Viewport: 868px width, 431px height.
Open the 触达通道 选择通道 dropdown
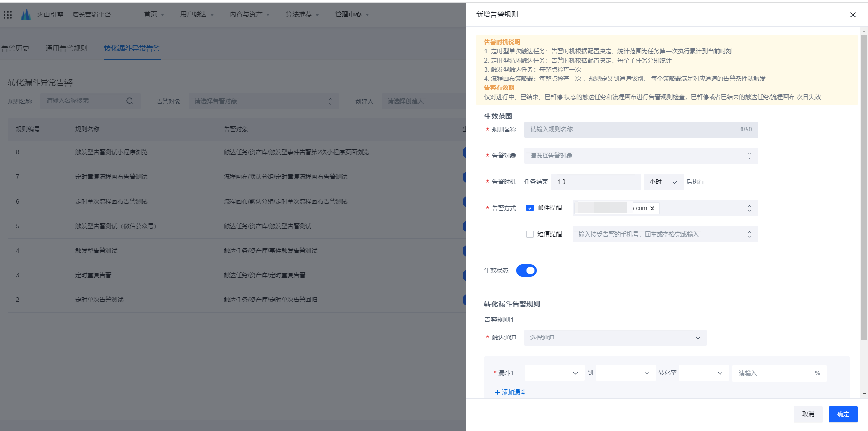[x=615, y=338]
